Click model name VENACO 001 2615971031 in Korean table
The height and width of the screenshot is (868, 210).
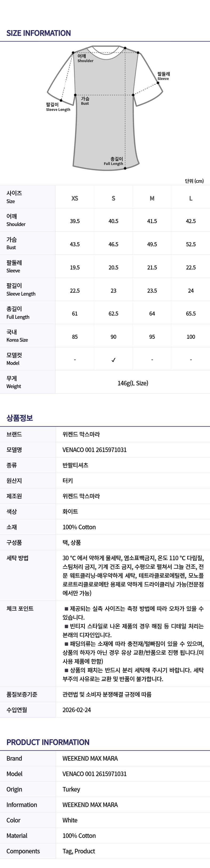(94, 450)
